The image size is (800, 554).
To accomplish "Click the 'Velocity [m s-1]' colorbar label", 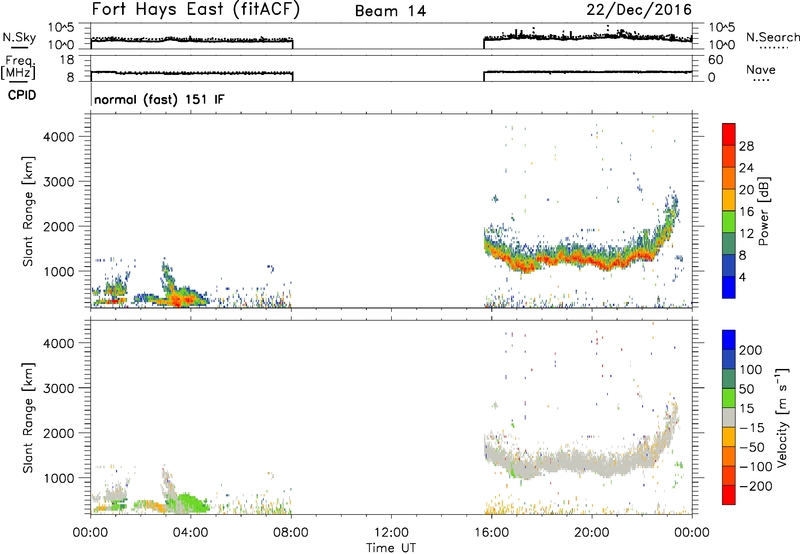I will 782,417.
